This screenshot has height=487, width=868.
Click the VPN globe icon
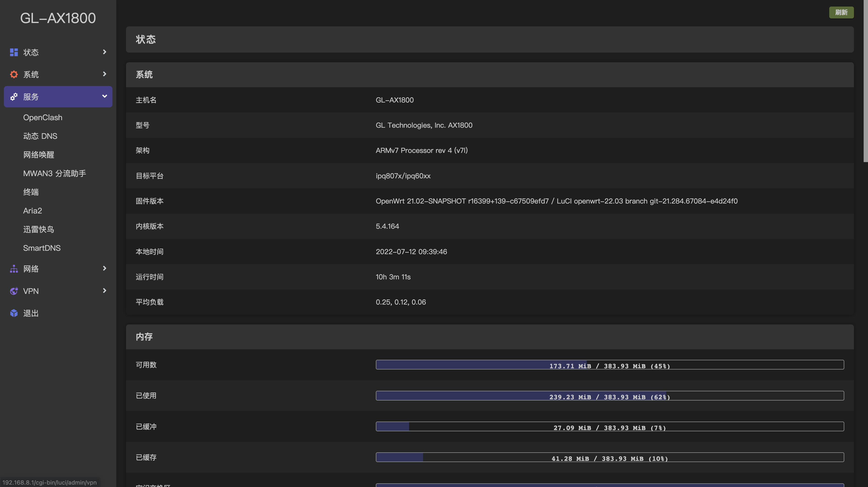(14, 291)
